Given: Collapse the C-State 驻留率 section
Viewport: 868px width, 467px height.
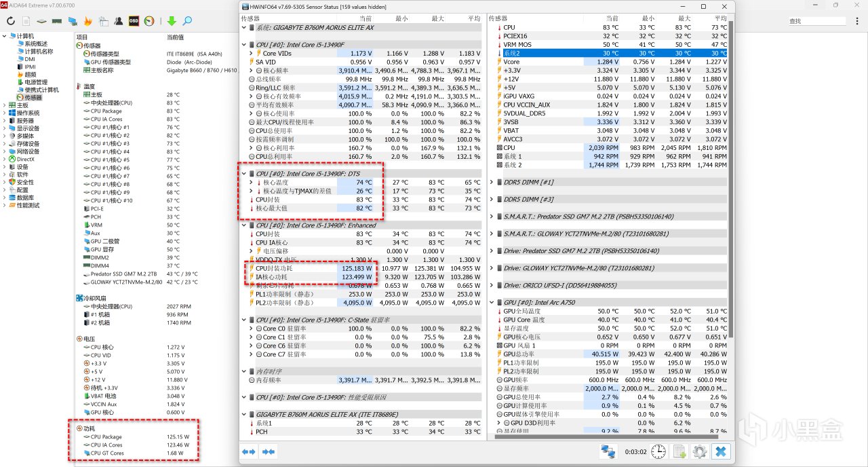Looking at the screenshot, I should tap(245, 320).
